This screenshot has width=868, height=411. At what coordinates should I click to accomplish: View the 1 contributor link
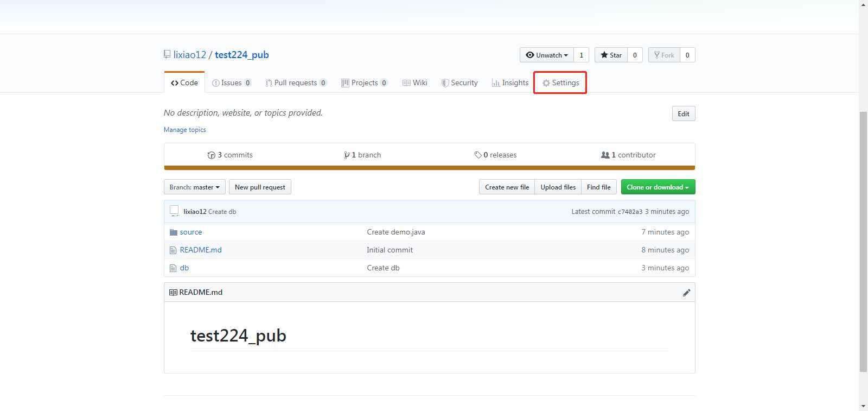628,155
